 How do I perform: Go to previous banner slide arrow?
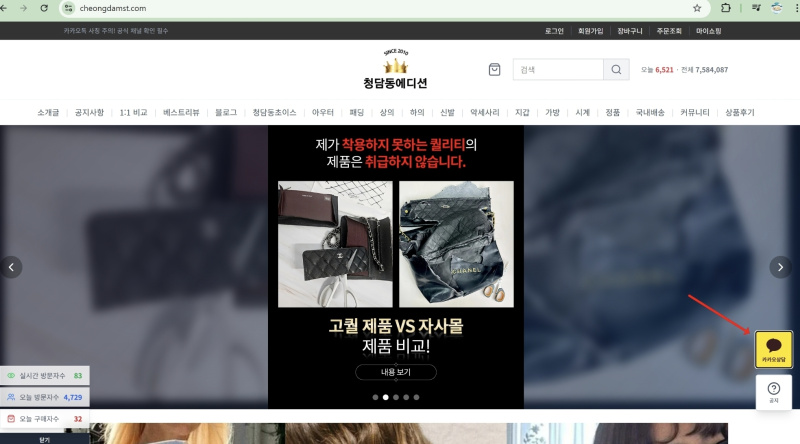pos(11,267)
